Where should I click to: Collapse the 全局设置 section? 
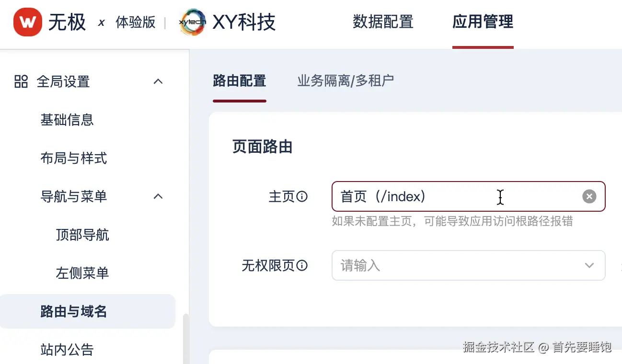[158, 81]
